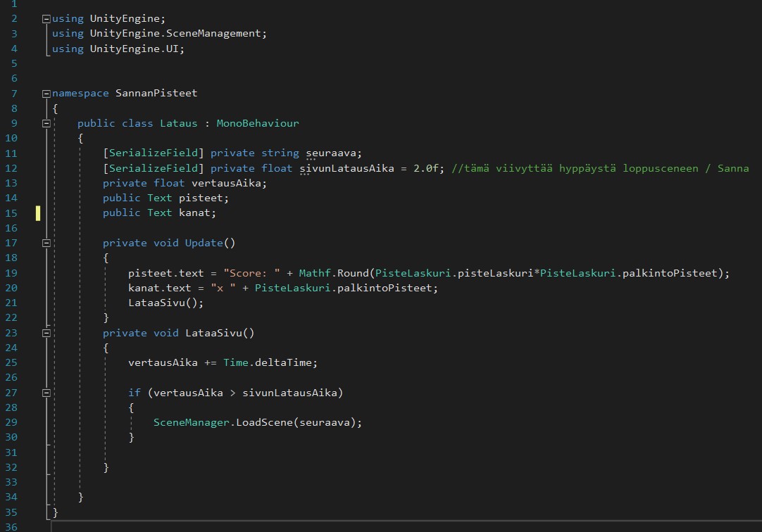Click the Mathf.Round call
The image size is (762, 532).
[335, 273]
